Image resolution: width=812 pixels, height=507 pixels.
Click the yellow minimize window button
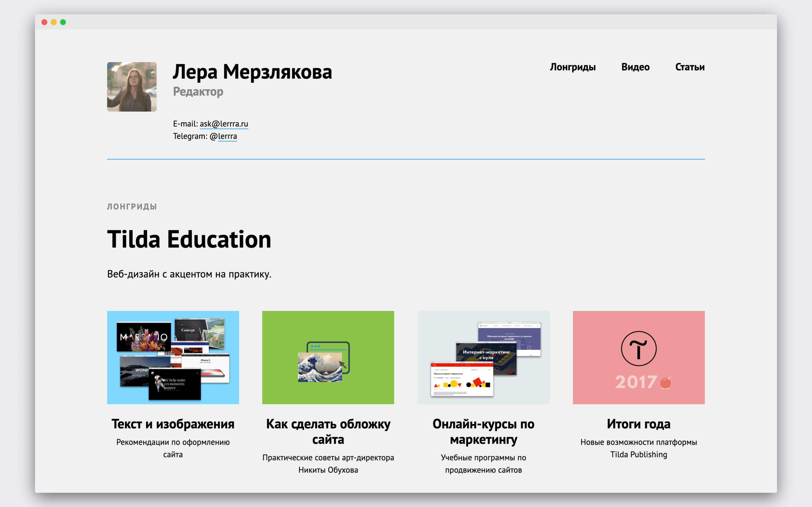coord(54,22)
